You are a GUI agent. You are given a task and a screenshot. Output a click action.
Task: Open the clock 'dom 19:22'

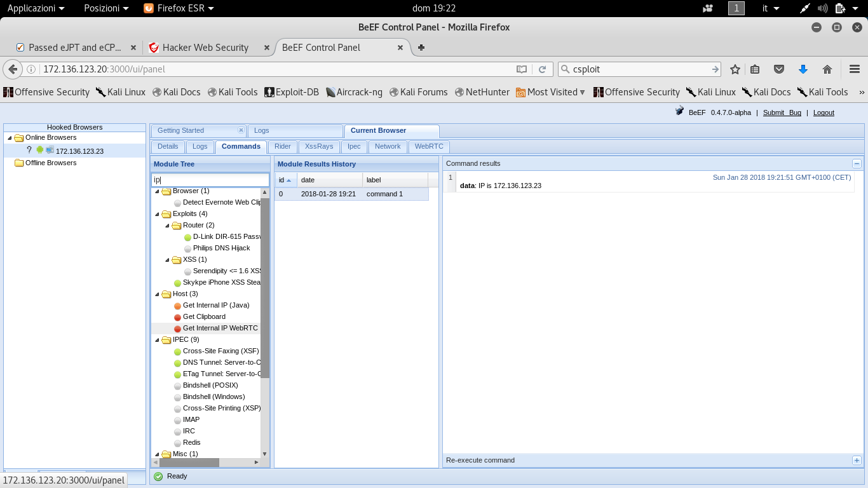(433, 8)
